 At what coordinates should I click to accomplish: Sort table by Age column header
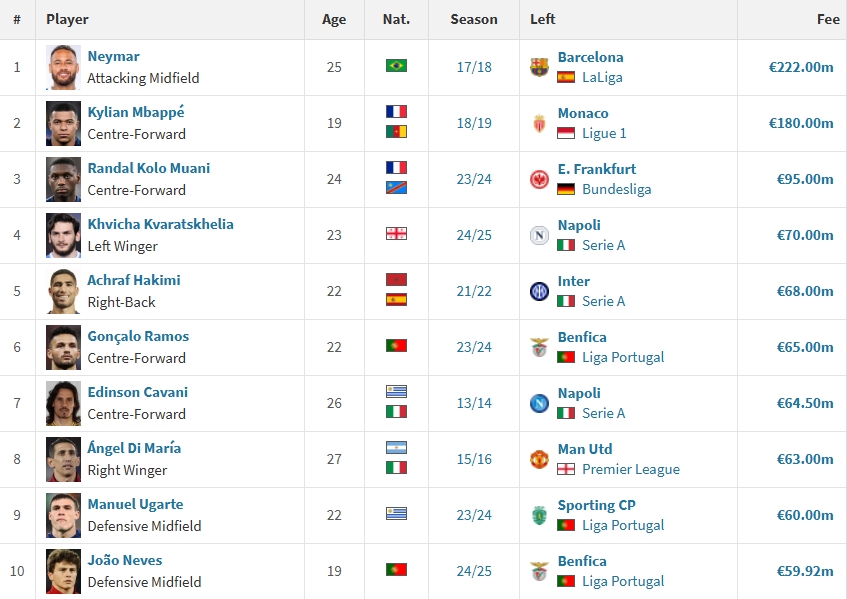point(334,19)
